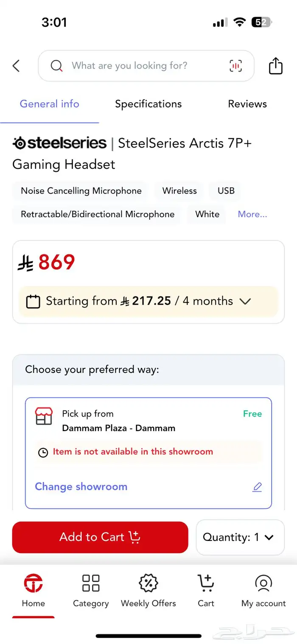Switch to the Specifications tab
Image resolution: width=297 pixels, height=644 pixels.
coord(148,104)
